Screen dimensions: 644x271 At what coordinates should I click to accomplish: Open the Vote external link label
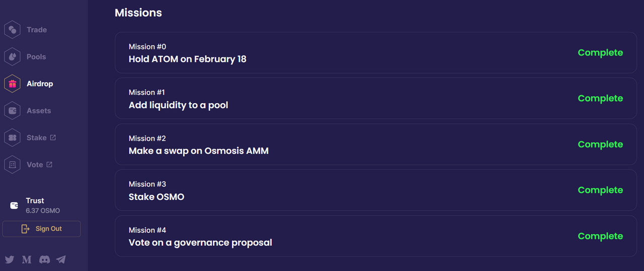(x=40, y=165)
